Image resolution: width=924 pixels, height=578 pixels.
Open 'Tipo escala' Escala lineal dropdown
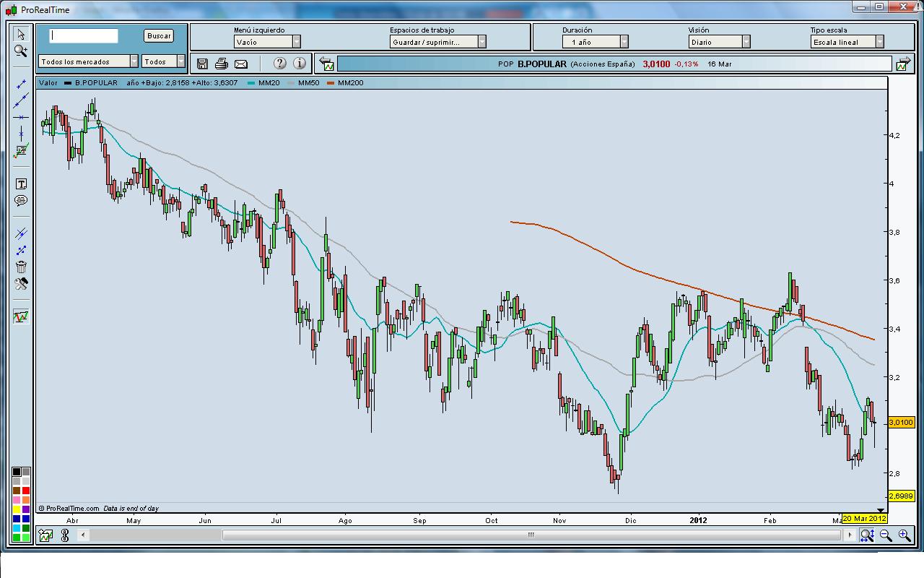pyautogui.click(x=847, y=42)
